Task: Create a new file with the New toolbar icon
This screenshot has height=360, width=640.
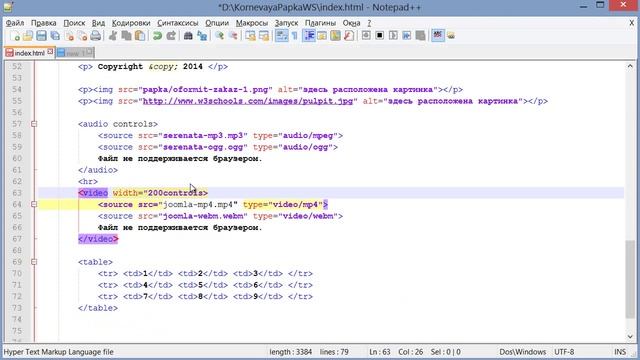Action: click(x=15, y=36)
